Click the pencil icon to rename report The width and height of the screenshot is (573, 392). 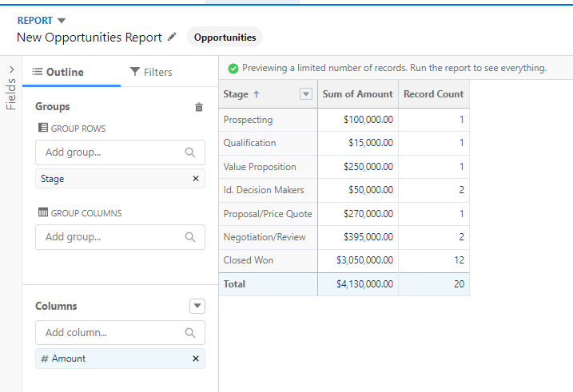tap(172, 38)
